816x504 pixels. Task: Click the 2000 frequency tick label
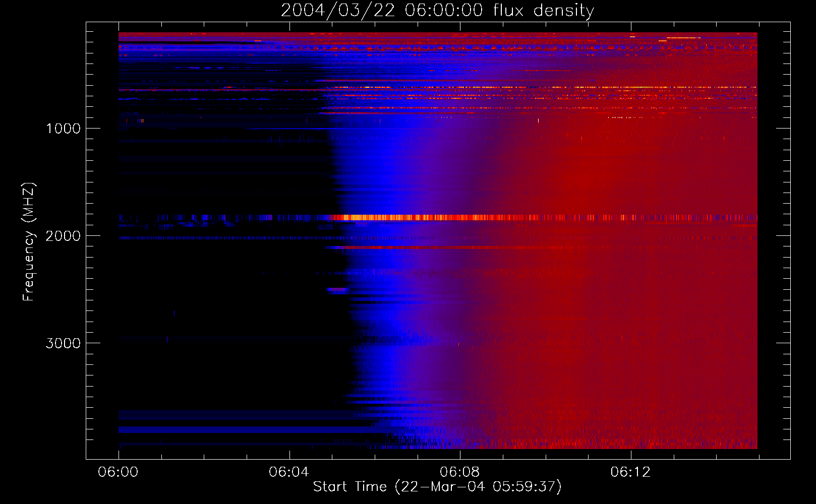[x=63, y=236]
